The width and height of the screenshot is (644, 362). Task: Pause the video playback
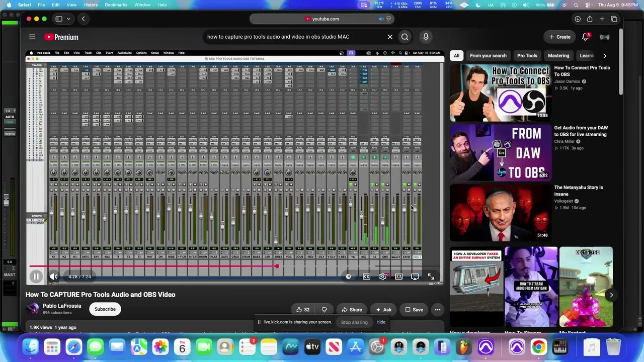click(36, 277)
